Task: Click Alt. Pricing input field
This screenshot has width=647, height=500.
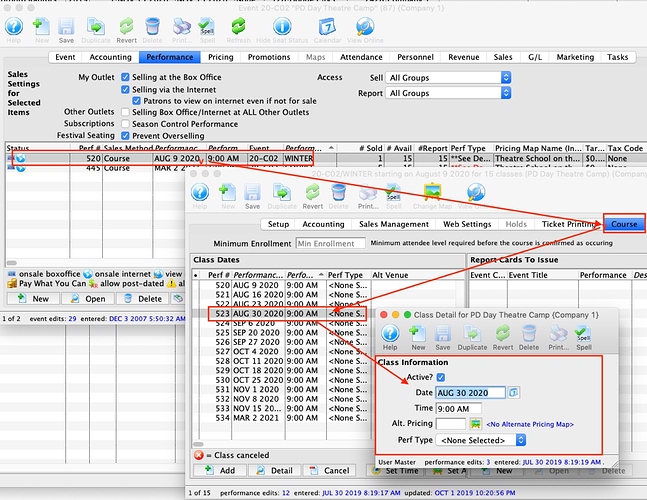Action: pyautogui.click(x=451, y=424)
